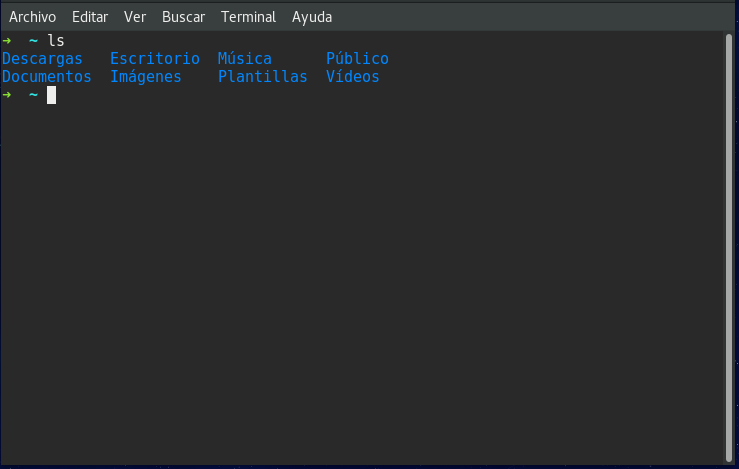The height and width of the screenshot is (469, 739).
Task: Open the Archivo menu
Action: click(32, 17)
